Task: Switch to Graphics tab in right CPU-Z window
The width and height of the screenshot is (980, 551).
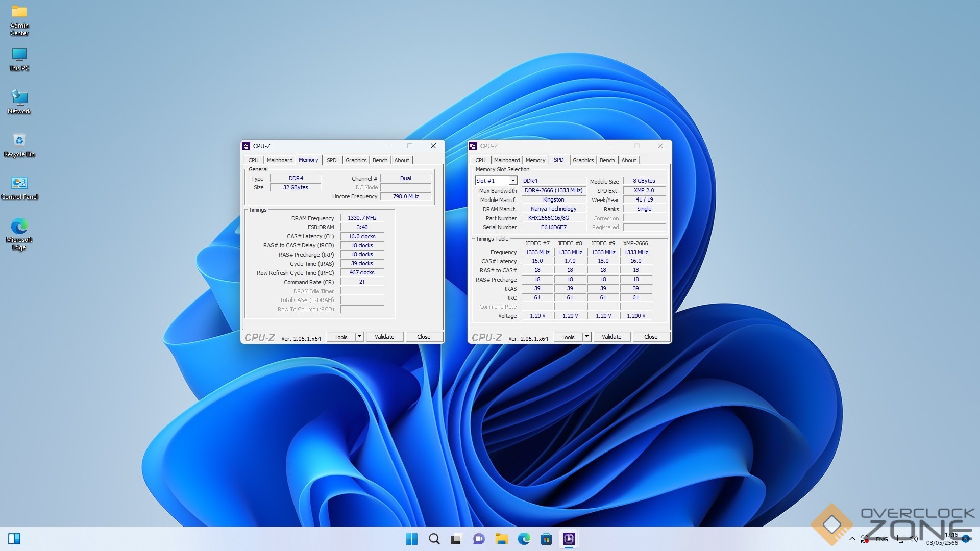Action: click(x=583, y=160)
